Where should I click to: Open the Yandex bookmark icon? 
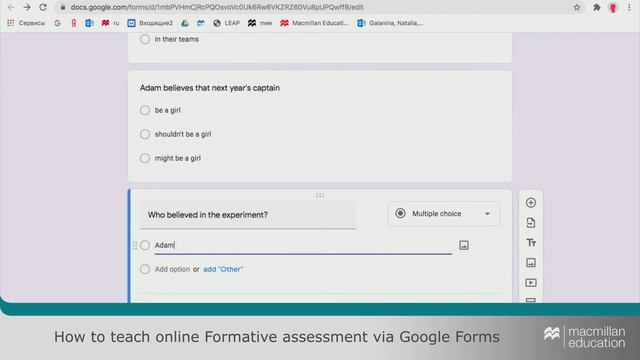(73, 23)
